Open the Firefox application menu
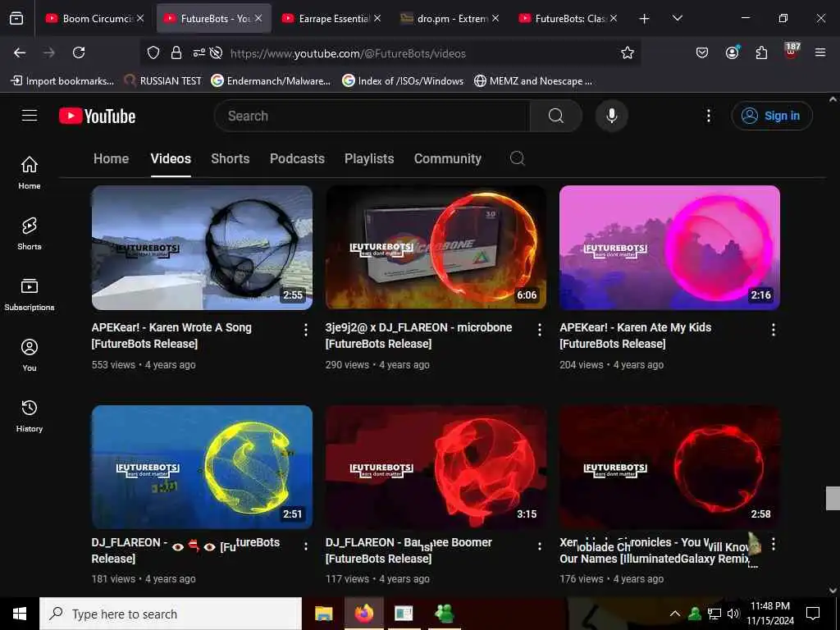 click(820, 52)
